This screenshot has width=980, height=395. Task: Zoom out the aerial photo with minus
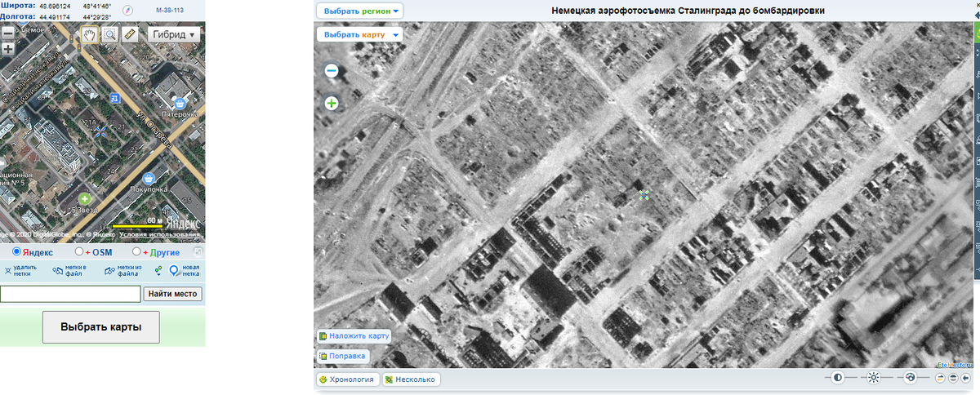coord(332,71)
